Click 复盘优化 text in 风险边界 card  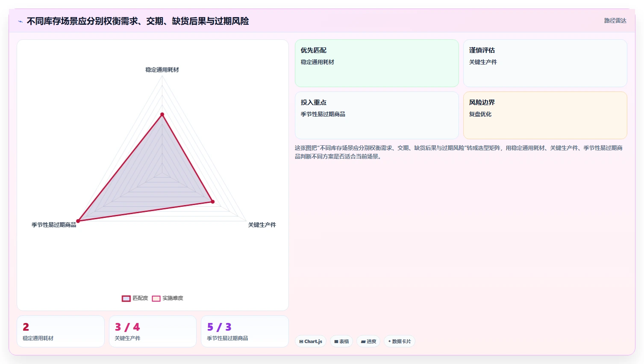[x=480, y=114]
